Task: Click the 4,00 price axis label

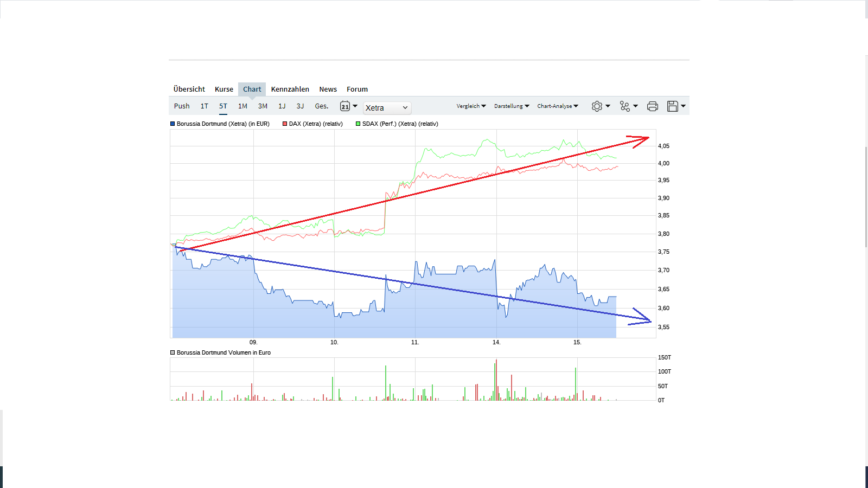Action: 663,163
